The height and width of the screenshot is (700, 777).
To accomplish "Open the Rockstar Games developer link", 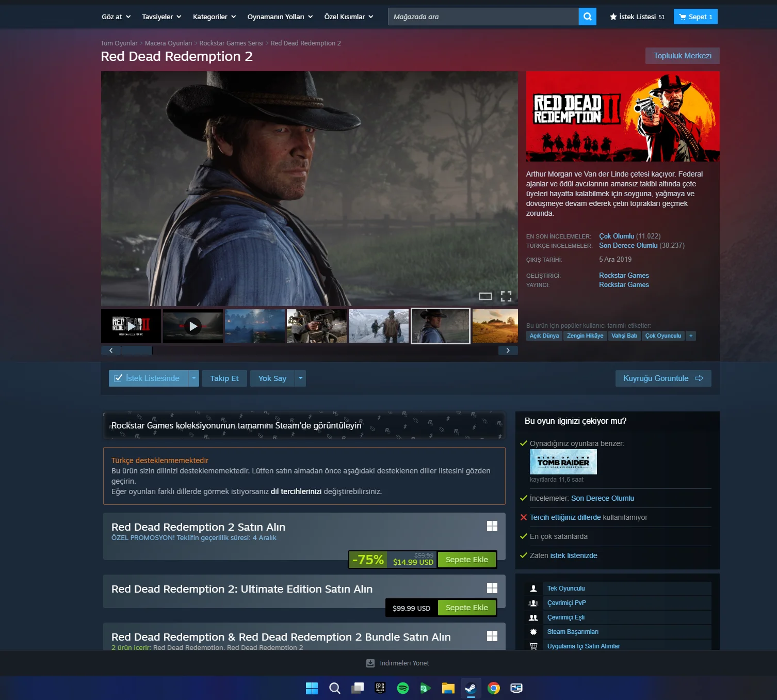I will pyautogui.click(x=624, y=276).
